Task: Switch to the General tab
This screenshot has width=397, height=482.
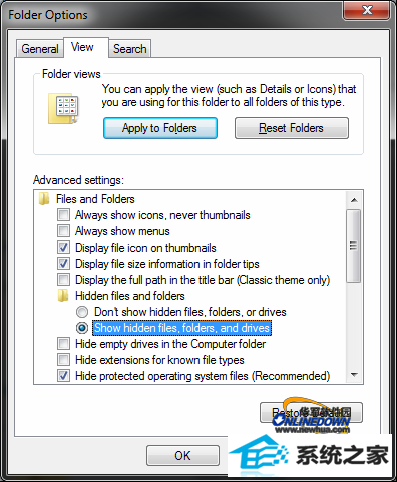Action: point(40,49)
